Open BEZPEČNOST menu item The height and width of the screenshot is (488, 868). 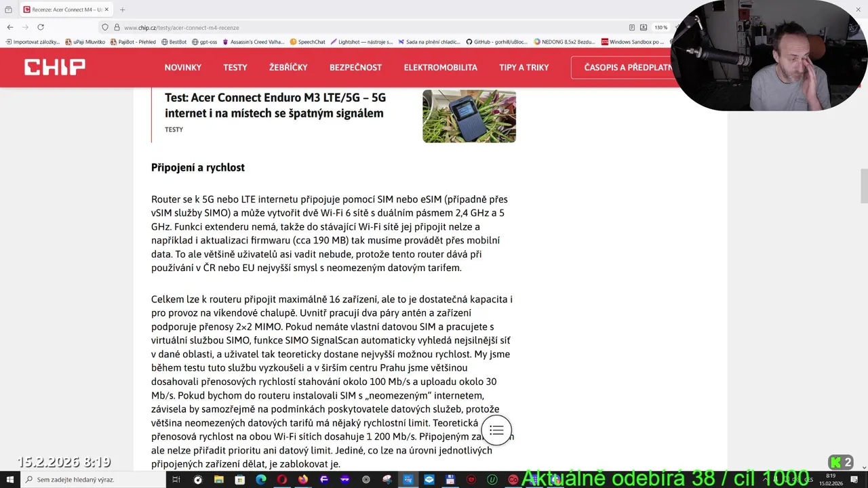click(355, 67)
